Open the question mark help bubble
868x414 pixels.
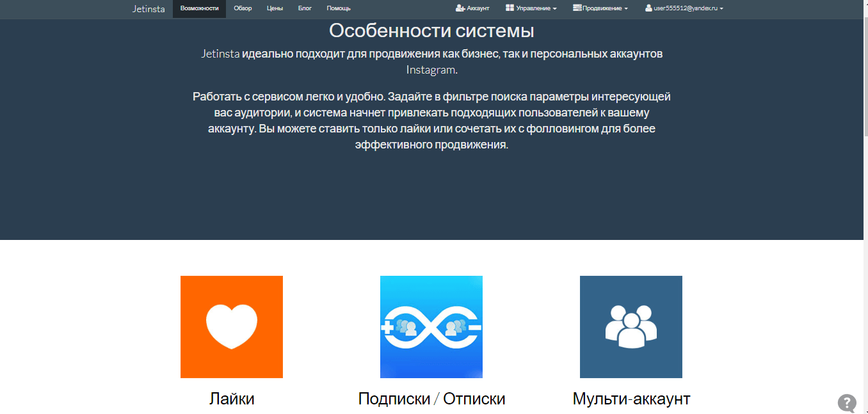[847, 403]
